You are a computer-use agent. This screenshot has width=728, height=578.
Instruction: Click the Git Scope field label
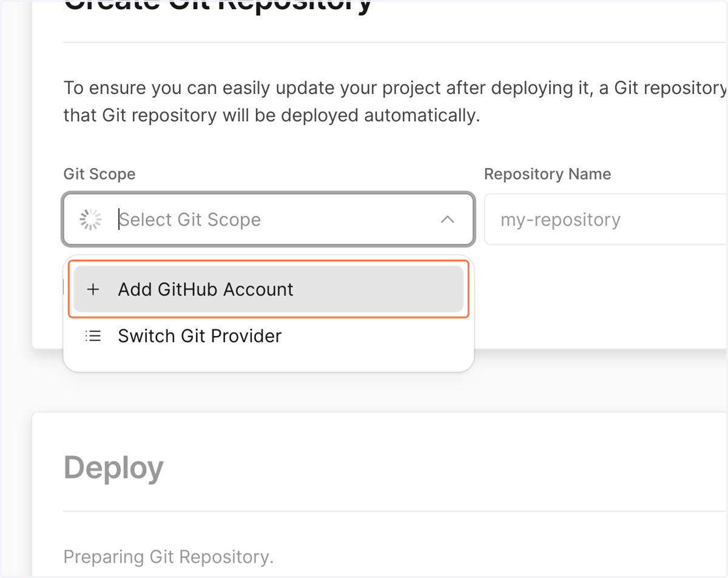coord(99,174)
